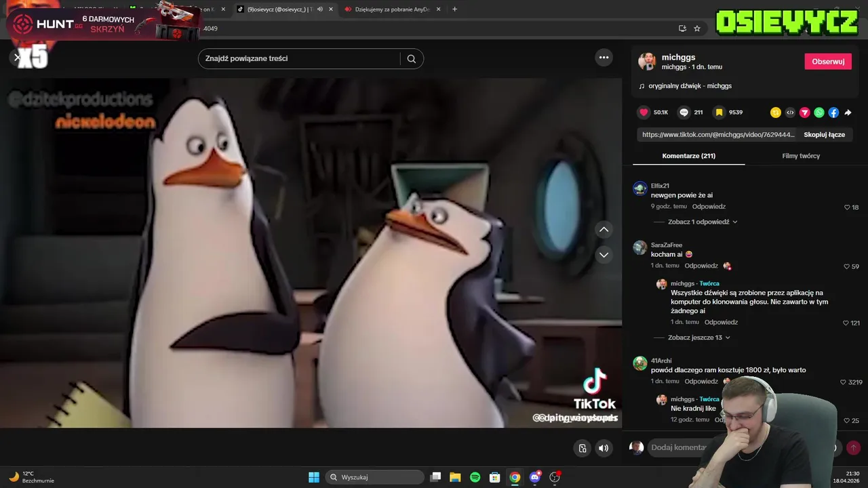Open the weather widget showing 12°C
This screenshot has height=488, width=868.
31,477
